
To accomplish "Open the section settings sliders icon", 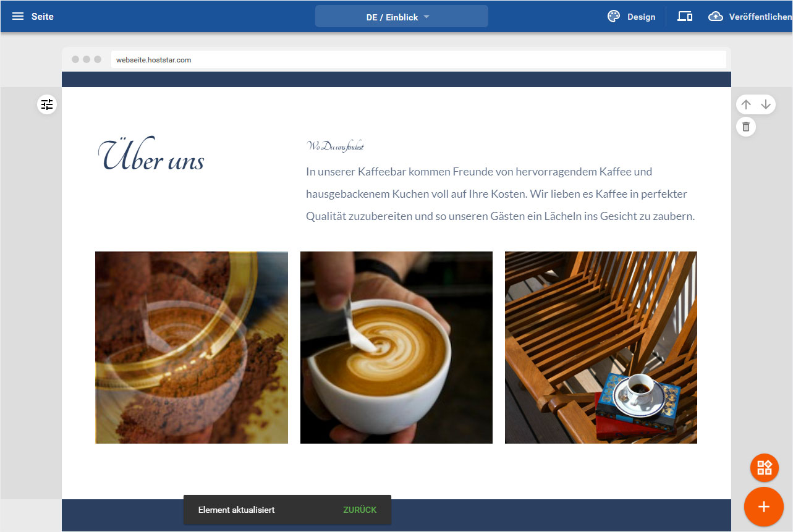I will (x=47, y=104).
